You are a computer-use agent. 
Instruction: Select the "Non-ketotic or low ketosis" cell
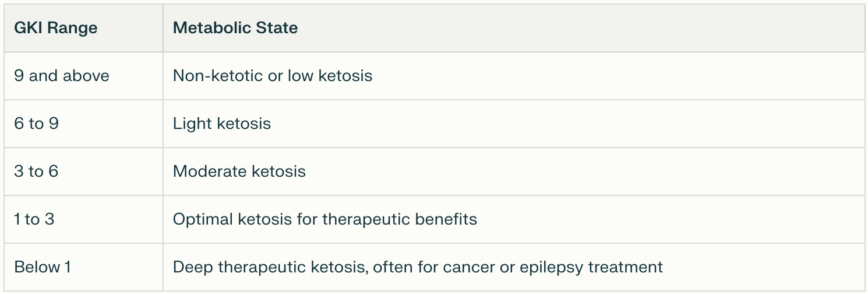coord(273,76)
